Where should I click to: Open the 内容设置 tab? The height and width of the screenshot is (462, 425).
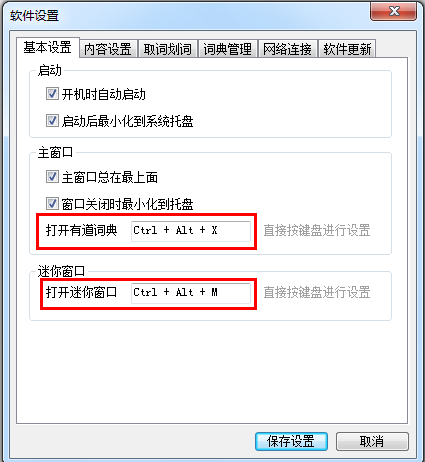tap(108, 49)
